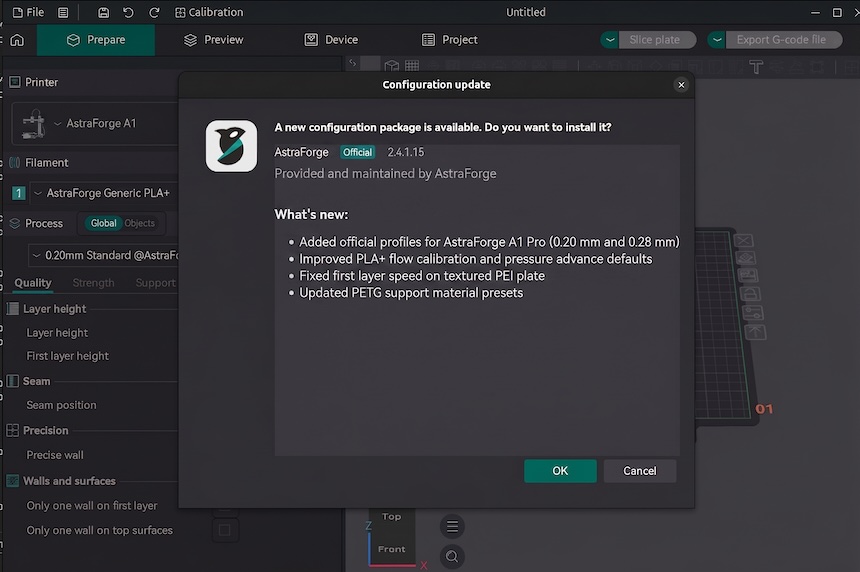Click the Printer section icon
Image resolution: width=860 pixels, height=572 pixels.
point(15,82)
